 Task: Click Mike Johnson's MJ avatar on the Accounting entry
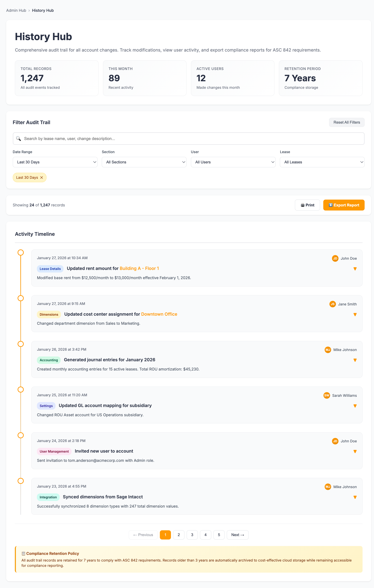click(x=328, y=350)
